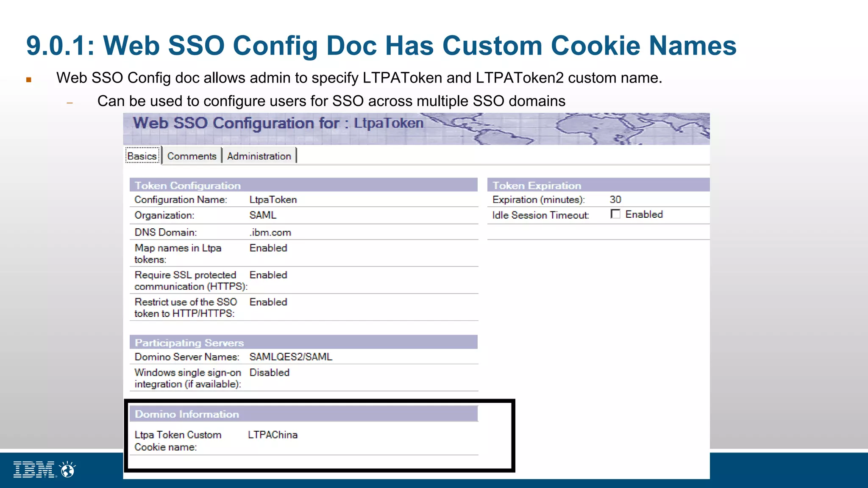This screenshot has width=868, height=488.
Task: Click the Ltpa Token Custom Cookie name label
Action: coord(178,441)
